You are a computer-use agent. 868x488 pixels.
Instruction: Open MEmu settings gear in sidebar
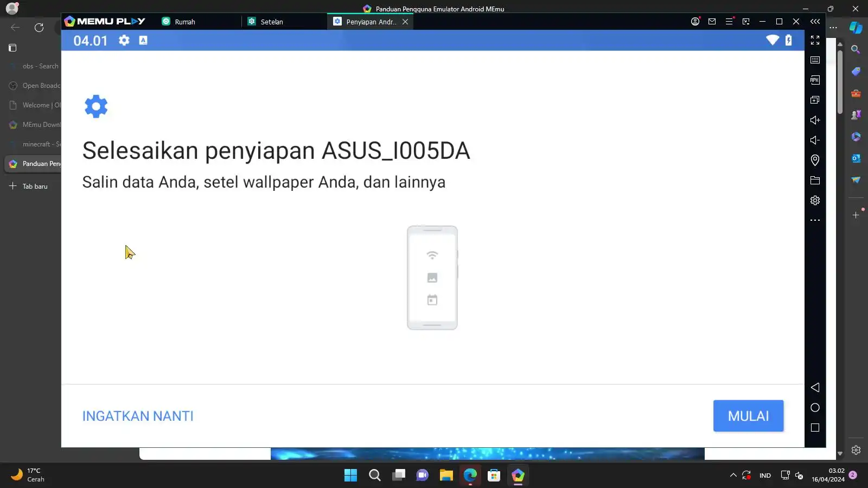pyautogui.click(x=815, y=201)
